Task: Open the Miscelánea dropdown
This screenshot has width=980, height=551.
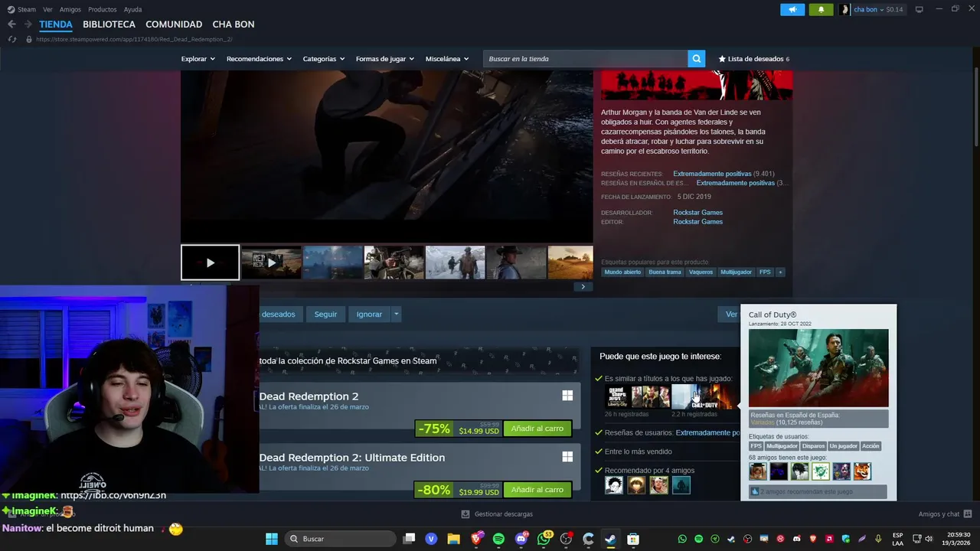Action: click(x=446, y=59)
